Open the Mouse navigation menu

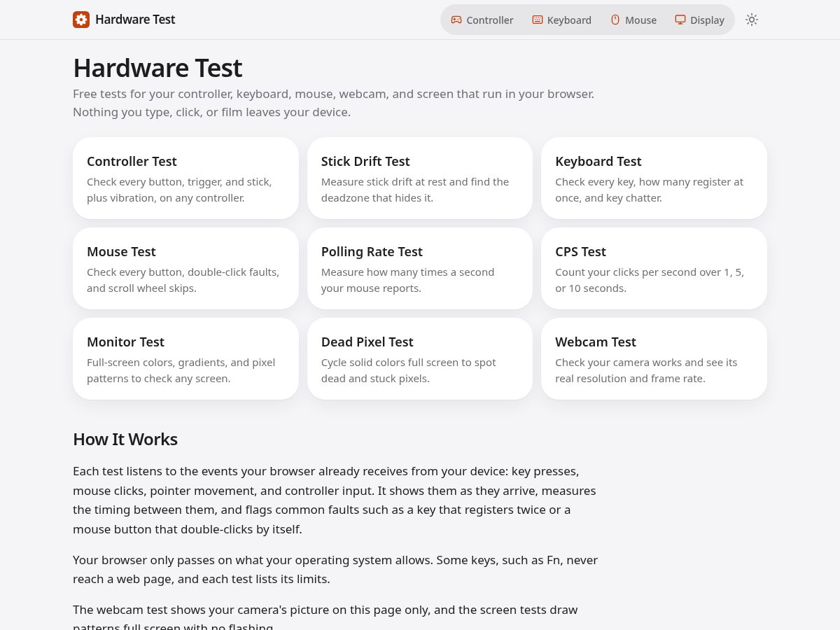(633, 20)
